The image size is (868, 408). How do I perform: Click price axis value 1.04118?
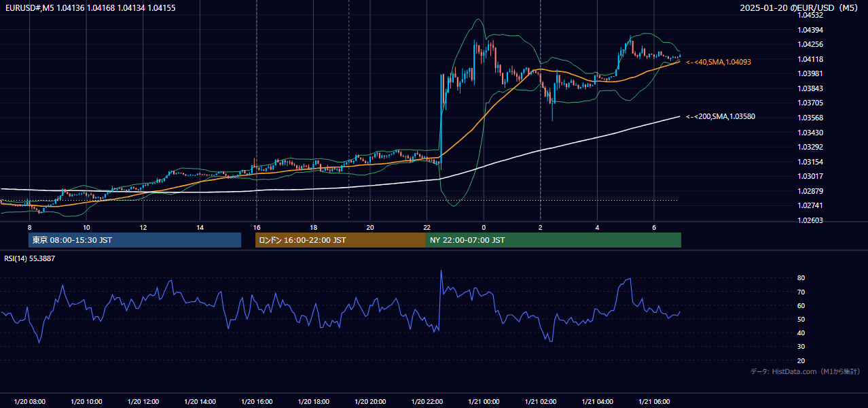(811, 59)
